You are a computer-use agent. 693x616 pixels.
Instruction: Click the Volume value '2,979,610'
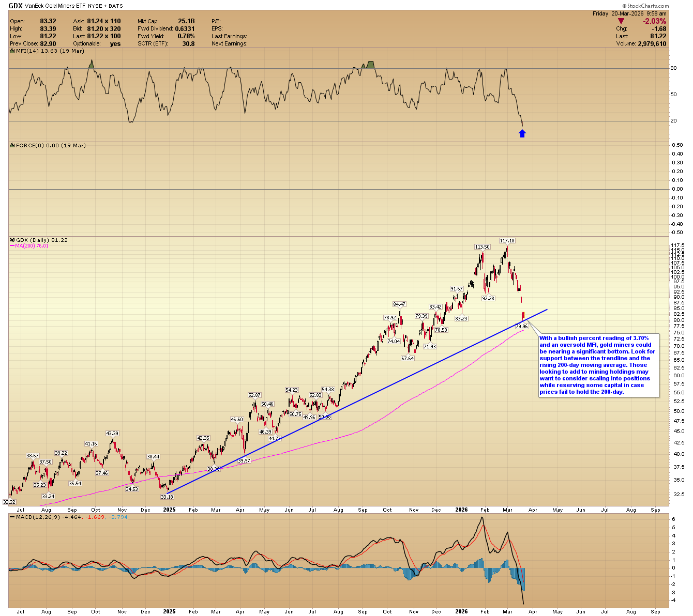point(651,44)
